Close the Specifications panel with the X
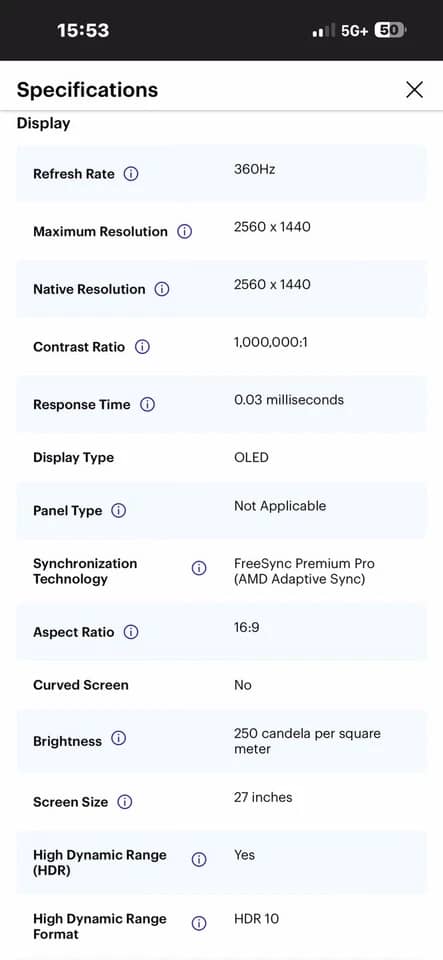443x960 pixels. [x=414, y=90]
